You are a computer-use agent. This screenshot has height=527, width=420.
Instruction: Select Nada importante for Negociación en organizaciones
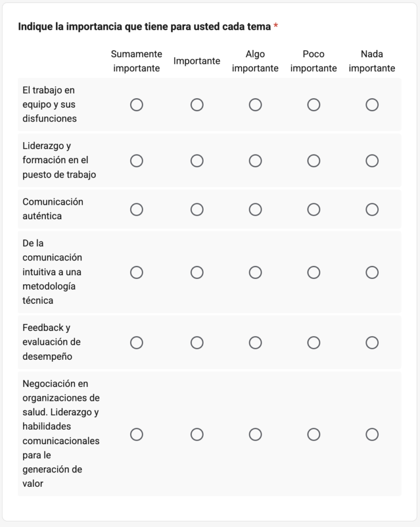[372, 434]
